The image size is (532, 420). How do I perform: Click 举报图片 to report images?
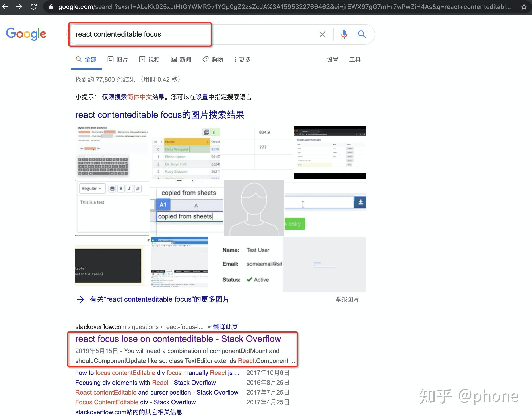(x=347, y=299)
